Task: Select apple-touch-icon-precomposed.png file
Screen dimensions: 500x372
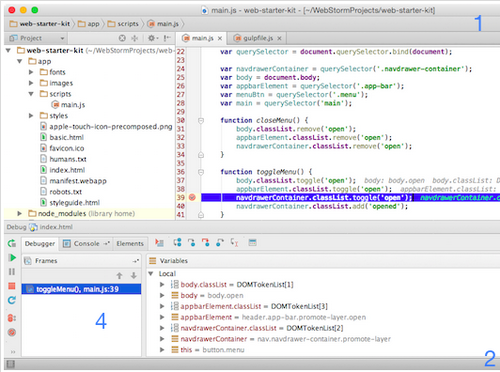Action: (x=106, y=127)
